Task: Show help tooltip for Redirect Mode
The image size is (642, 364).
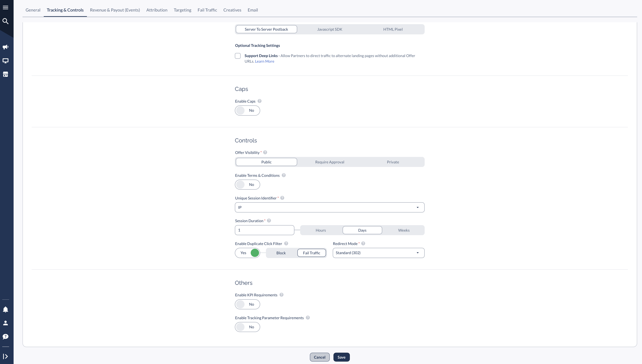Action: click(x=363, y=243)
